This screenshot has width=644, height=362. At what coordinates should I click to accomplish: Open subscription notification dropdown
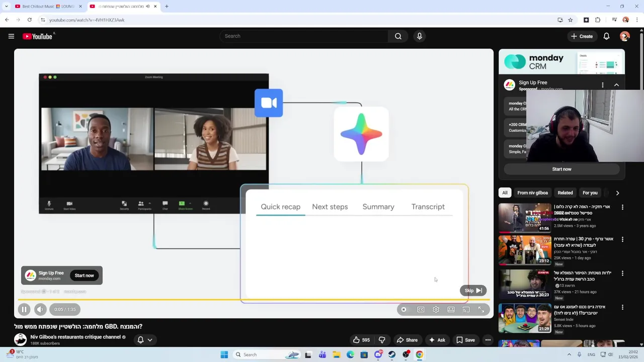pos(145,340)
